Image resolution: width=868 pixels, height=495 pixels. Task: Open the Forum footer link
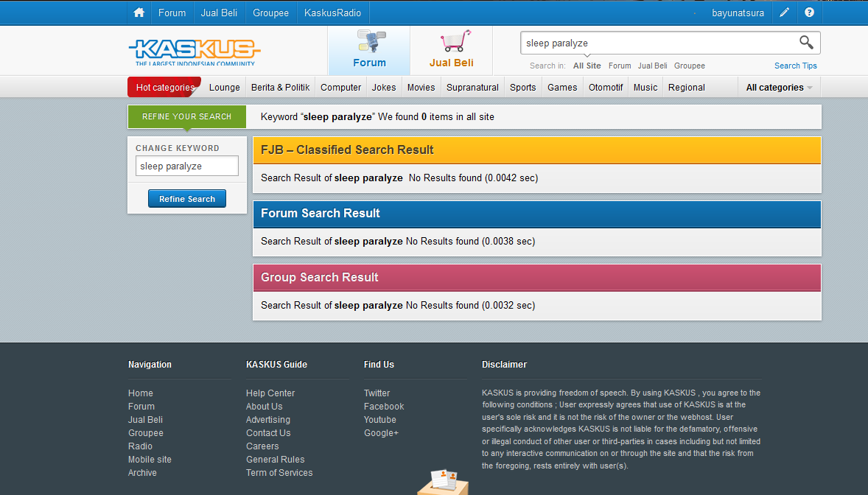point(141,407)
